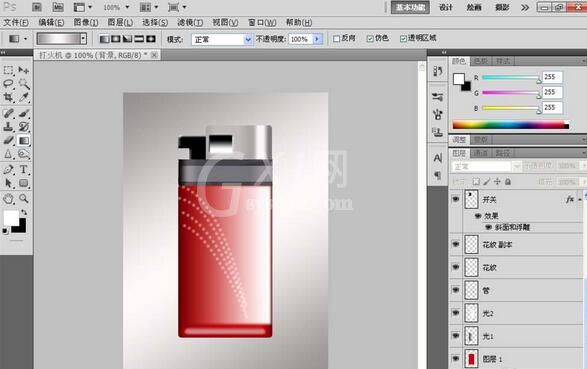Launch Mini Bridge from application bar
The width and height of the screenshot is (587, 369).
click(58, 7)
